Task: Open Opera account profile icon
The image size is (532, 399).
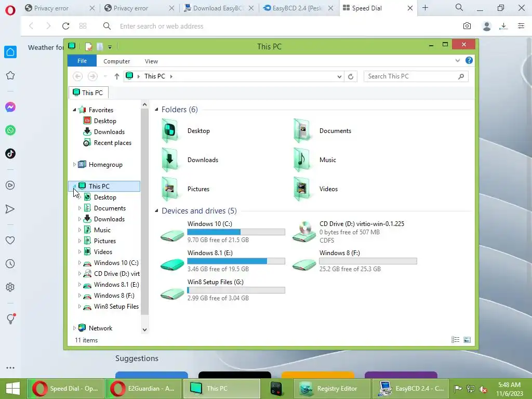Action: tap(486, 26)
